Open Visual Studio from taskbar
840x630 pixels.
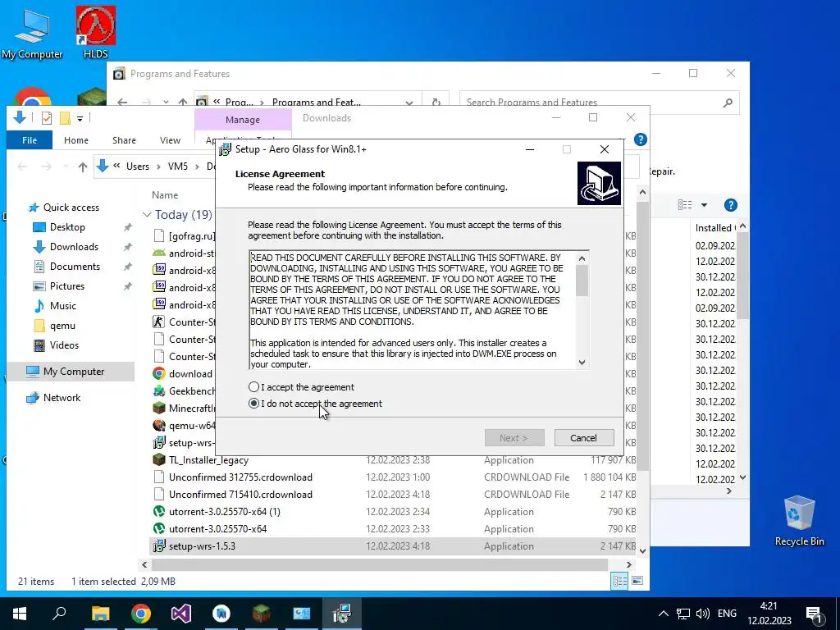coord(181,614)
